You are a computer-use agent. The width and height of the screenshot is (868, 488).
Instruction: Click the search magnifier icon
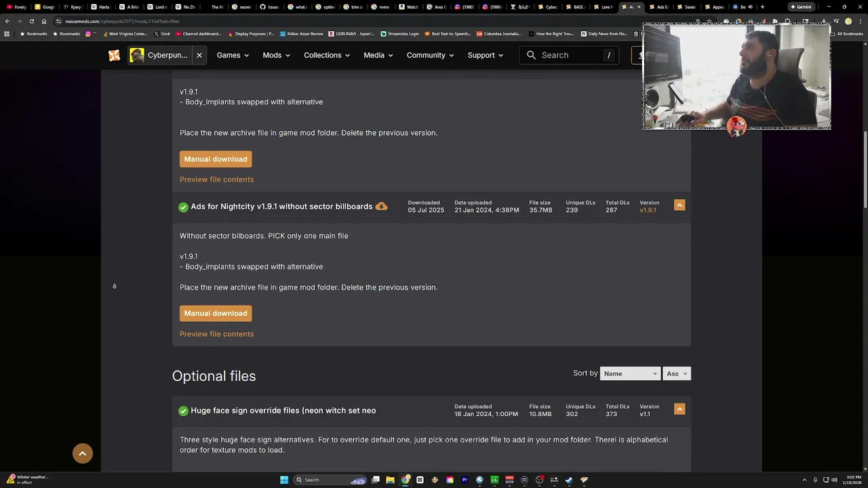pyautogui.click(x=531, y=56)
